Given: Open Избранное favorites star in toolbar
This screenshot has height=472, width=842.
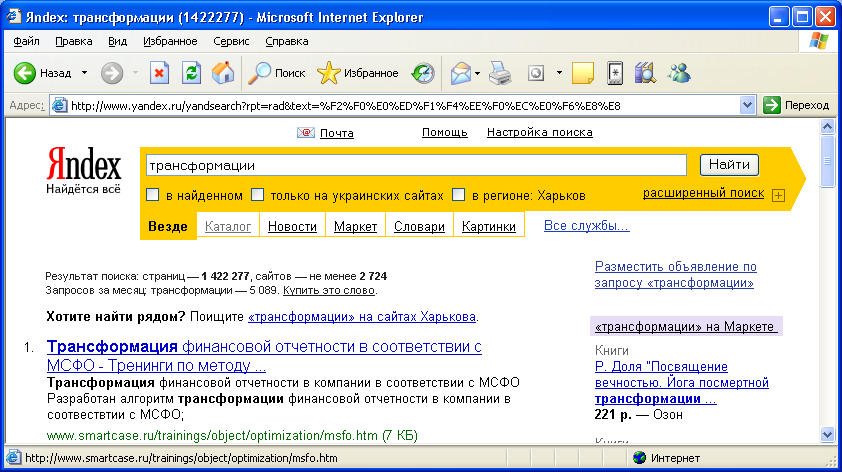Looking at the screenshot, I should (357, 73).
